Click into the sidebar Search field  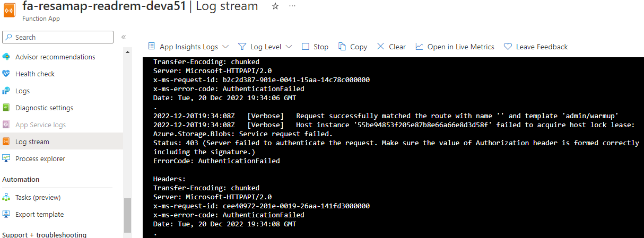[58, 37]
